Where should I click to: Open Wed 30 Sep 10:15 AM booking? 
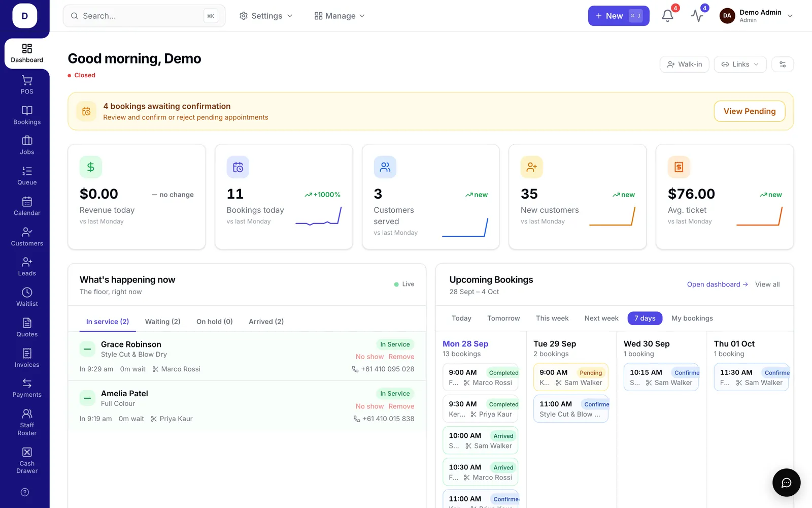coord(661,377)
